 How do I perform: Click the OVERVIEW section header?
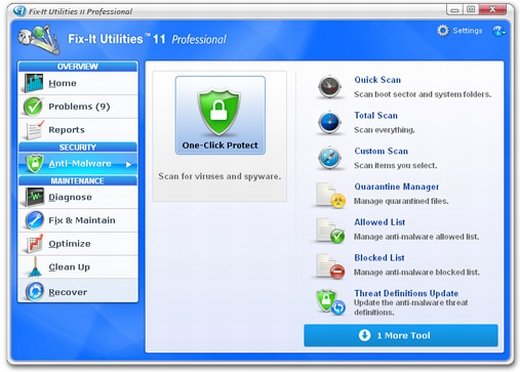click(78, 66)
